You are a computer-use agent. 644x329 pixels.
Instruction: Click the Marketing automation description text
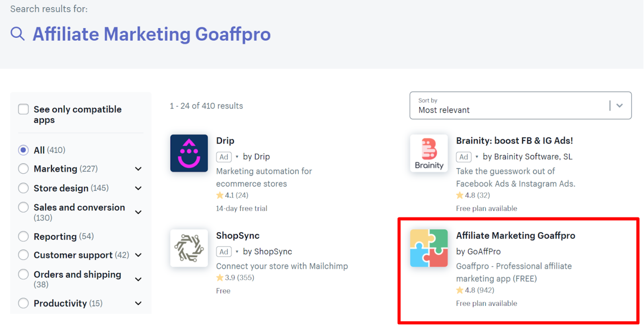(x=264, y=178)
